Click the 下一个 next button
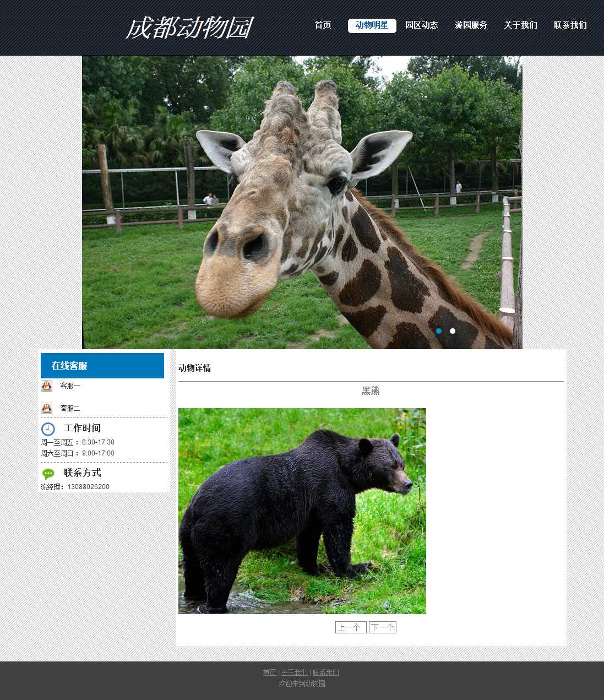This screenshot has height=700, width=604. point(383,627)
